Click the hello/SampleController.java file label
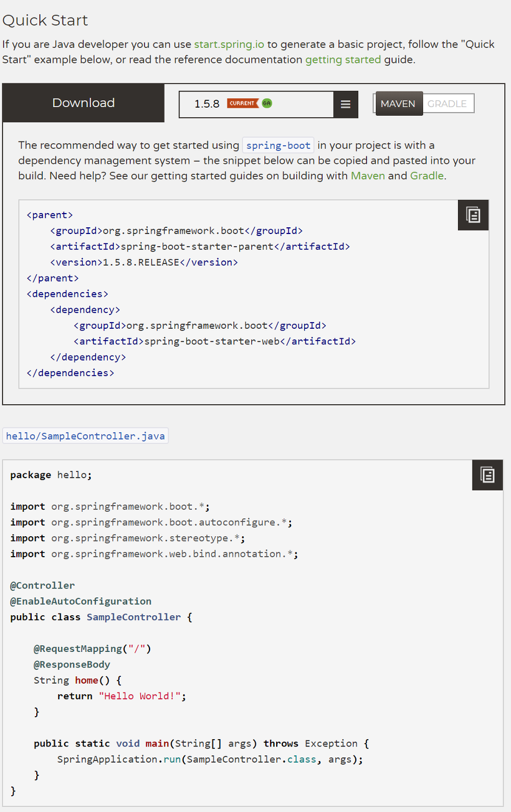511x812 pixels. pyautogui.click(x=85, y=436)
